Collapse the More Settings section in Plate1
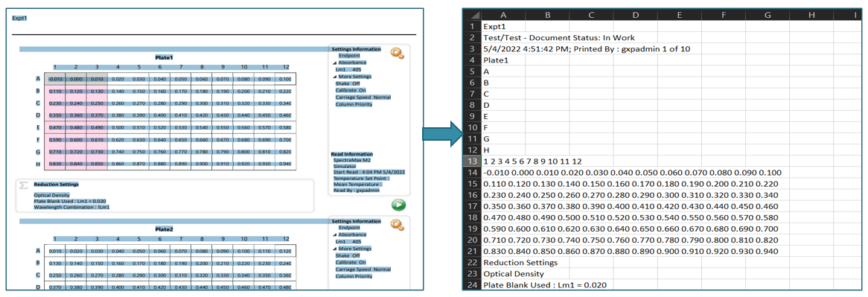 coord(334,77)
